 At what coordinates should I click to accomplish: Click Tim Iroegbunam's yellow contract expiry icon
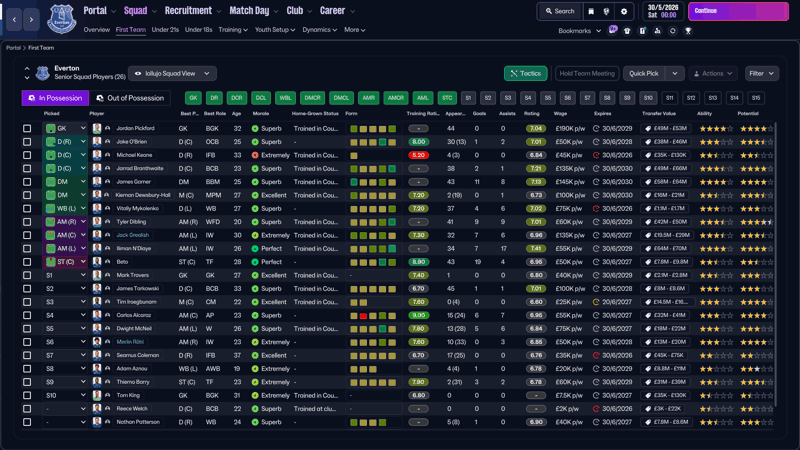pyautogui.click(x=596, y=302)
